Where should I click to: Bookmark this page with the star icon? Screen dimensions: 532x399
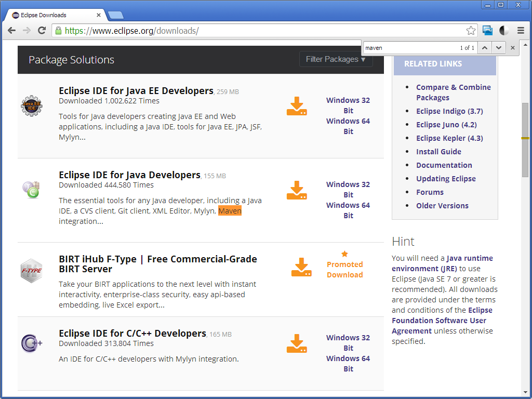(x=471, y=31)
